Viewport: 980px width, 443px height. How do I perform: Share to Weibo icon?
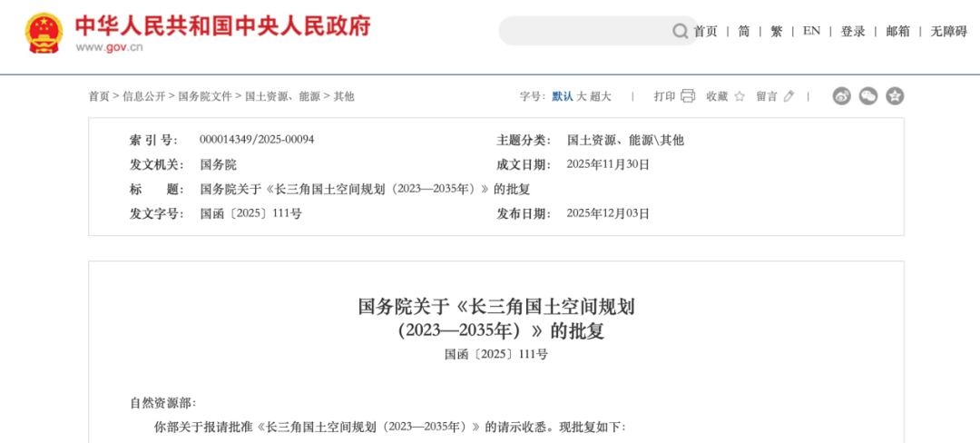pos(841,96)
